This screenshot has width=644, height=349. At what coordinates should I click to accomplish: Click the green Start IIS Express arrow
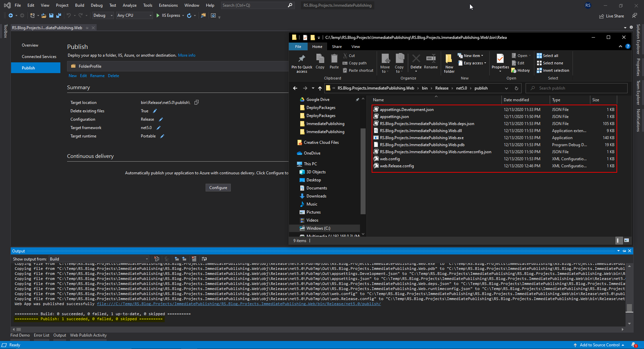point(158,15)
